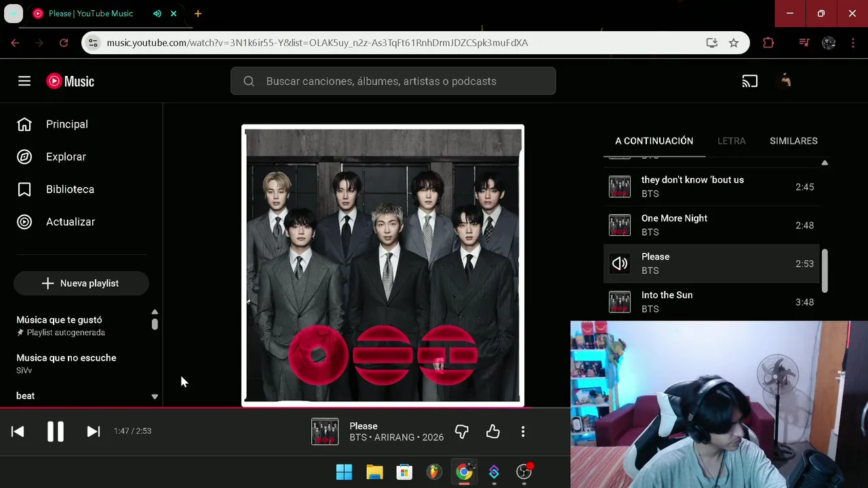The height and width of the screenshot is (488, 868).
Task: Reload the browser page
Action: point(64,43)
